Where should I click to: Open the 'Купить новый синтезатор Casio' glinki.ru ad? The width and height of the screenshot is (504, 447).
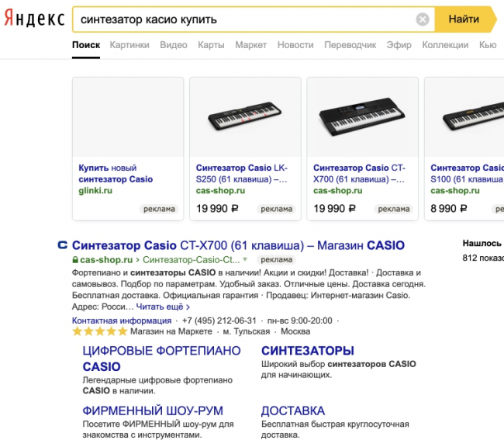pyautogui.click(x=116, y=173)
